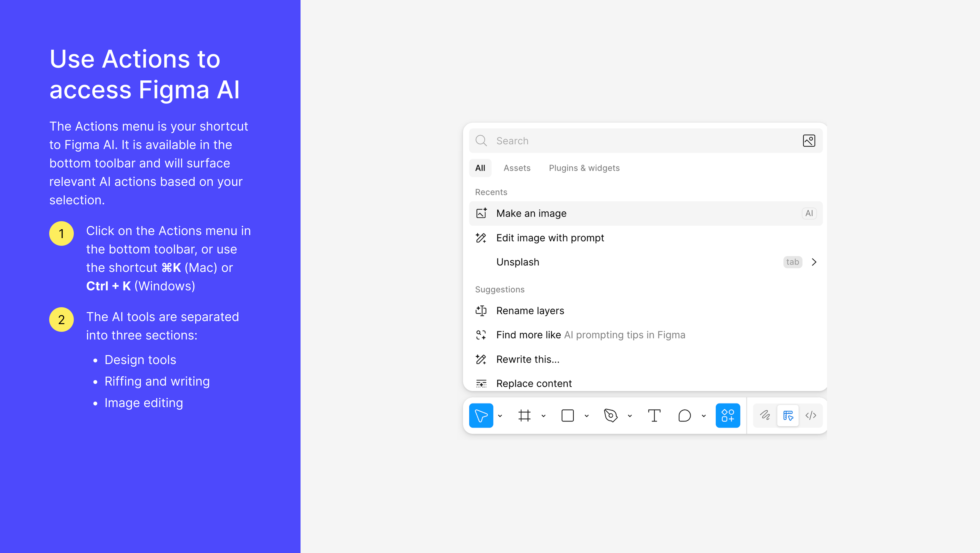980x553 pixels.
Task: Select the Comment tool
Action: point(684,416)
